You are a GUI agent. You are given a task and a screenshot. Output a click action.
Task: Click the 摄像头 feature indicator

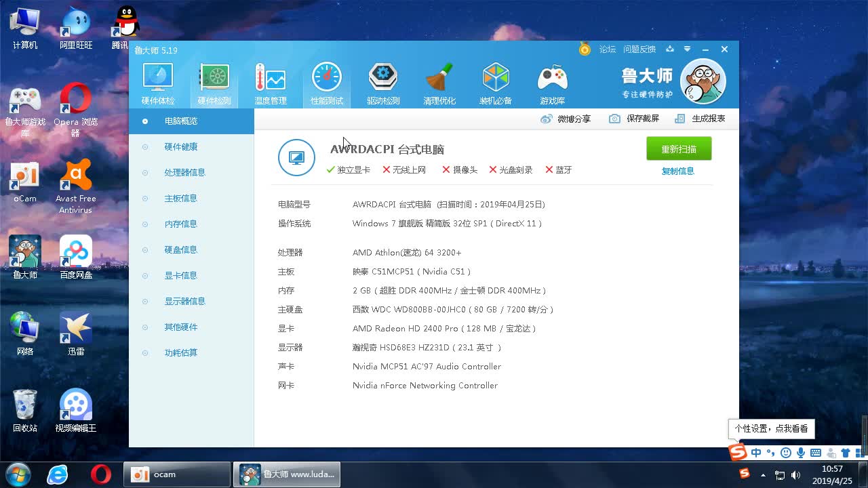[460, 170]
